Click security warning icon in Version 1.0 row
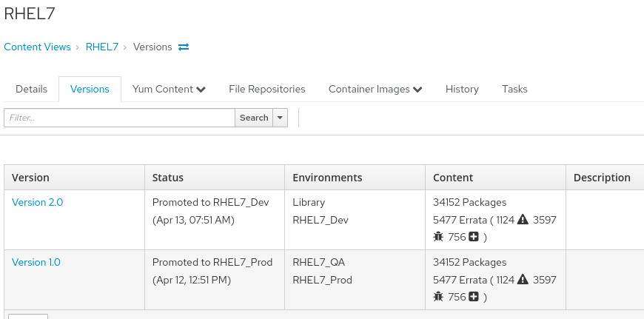Viewport: 644px width, 319px height. [523, 280]
